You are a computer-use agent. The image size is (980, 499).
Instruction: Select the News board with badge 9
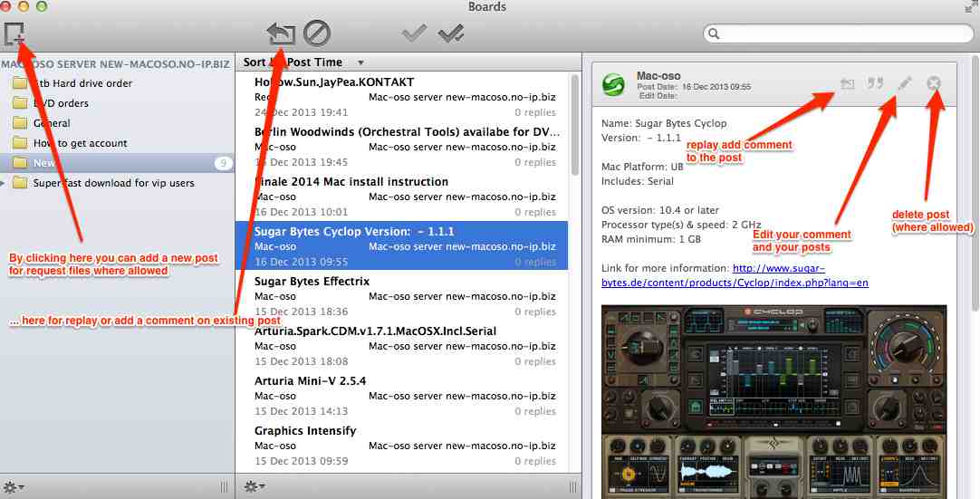point(118,163)
